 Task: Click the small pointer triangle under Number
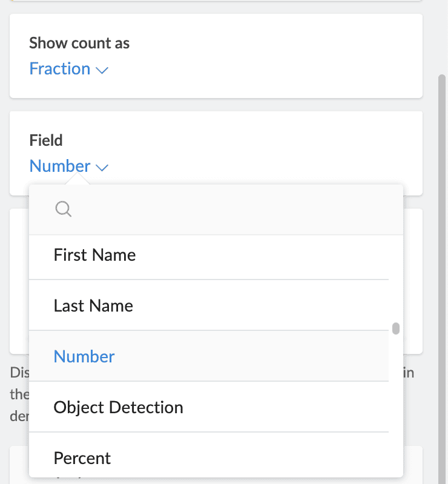(80, 180)
